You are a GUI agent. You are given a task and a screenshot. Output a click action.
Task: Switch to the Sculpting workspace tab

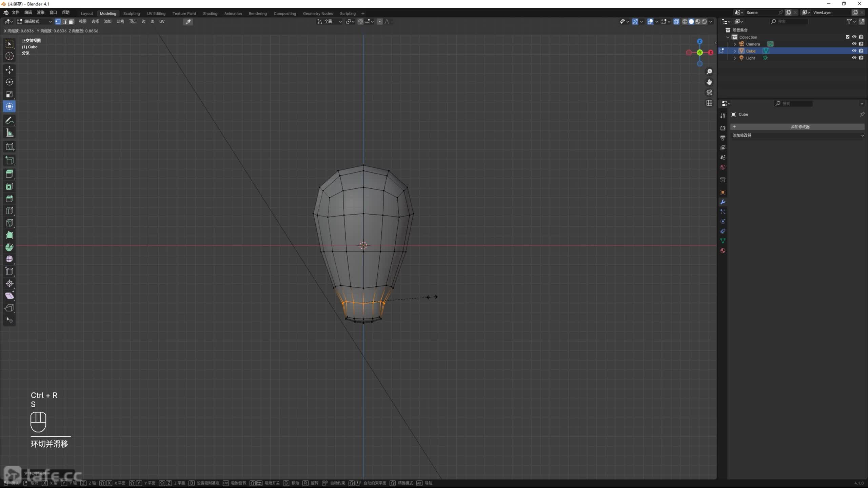[131, 14]
